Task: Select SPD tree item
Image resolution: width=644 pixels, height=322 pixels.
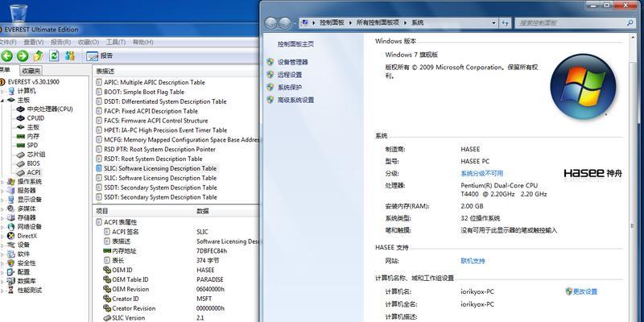Action: (32, 146)
